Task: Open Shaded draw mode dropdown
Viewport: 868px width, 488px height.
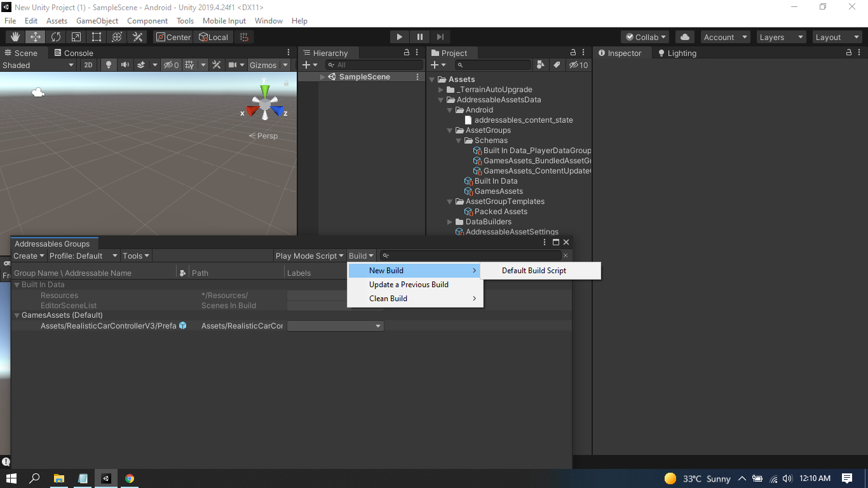Action: point(38,65)
